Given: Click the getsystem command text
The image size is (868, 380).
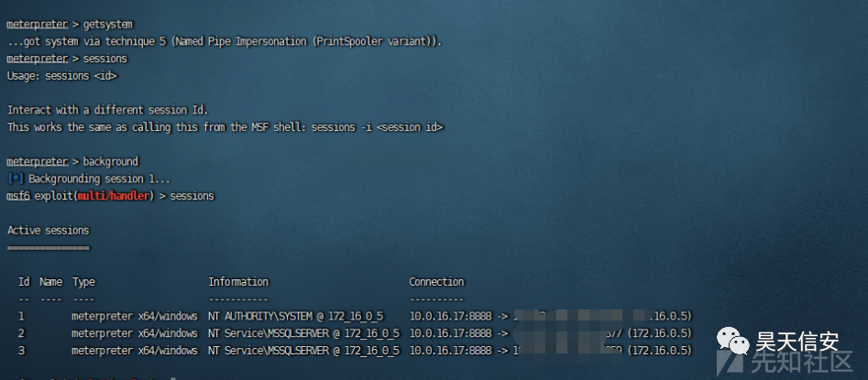Looking at the screenshot, I should pyautogui.click(x=108, y=25).
